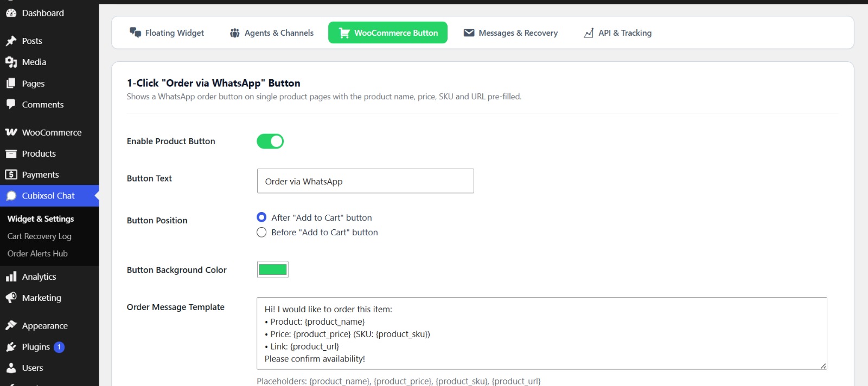Click the Plugins plug icon
868x386 pixels.
coord(11,346)
